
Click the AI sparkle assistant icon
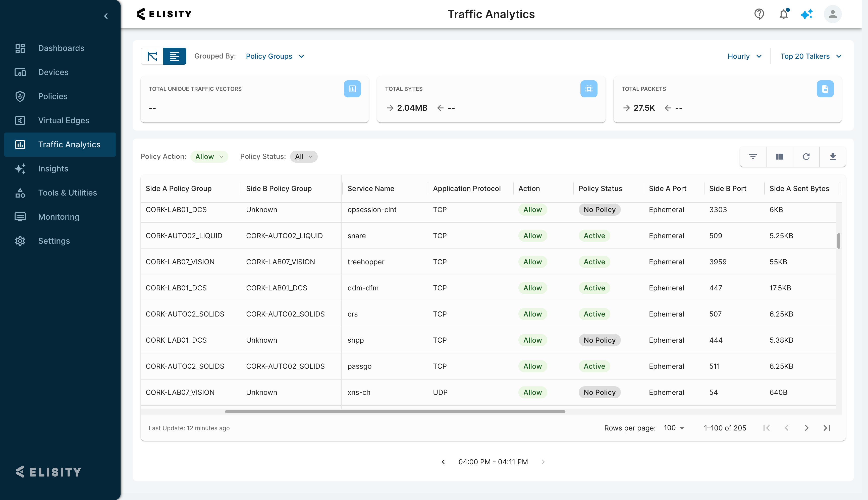(806, 14)
